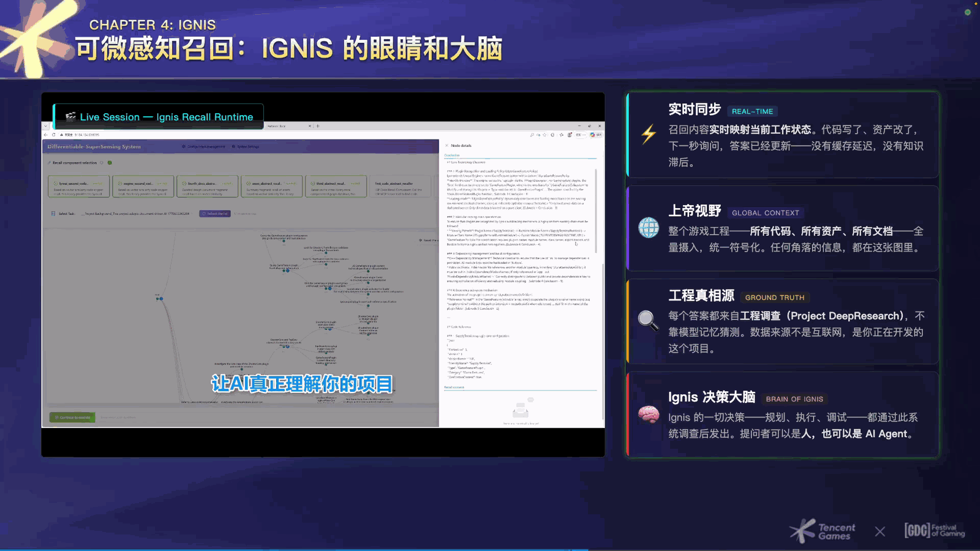Viewport: 980px width, 551px height.
Task: Click the GROUND TRUTH tag label
Action: point(775,298)
